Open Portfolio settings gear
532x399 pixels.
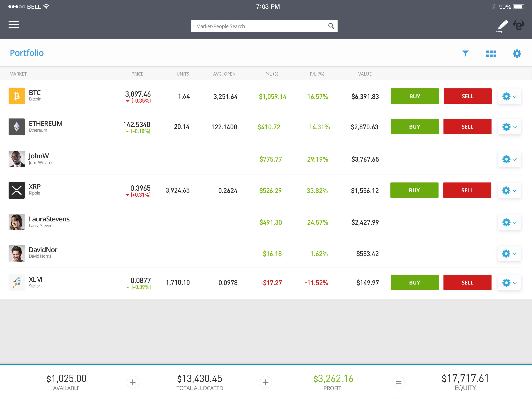pyautogui.click(x=517, y=53)
